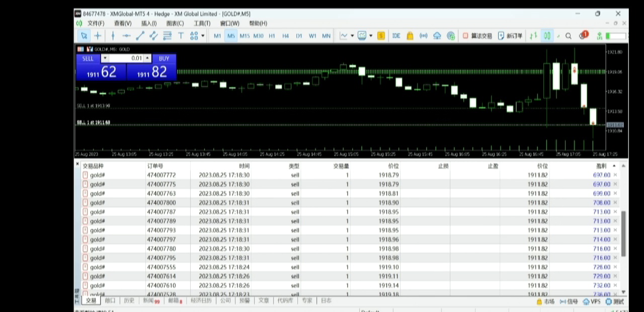Open the 图表(C) menu
This screenshot has width=644, height=312.
tap(175, 23)
